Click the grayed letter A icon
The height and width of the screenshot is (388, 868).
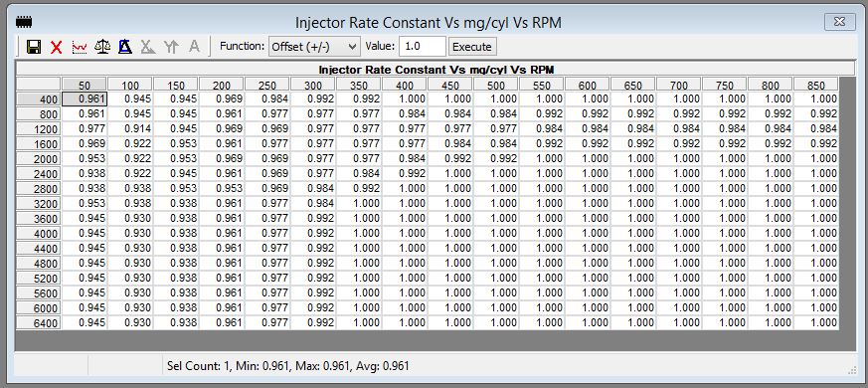pyautogui.click(x=194, y=47)
